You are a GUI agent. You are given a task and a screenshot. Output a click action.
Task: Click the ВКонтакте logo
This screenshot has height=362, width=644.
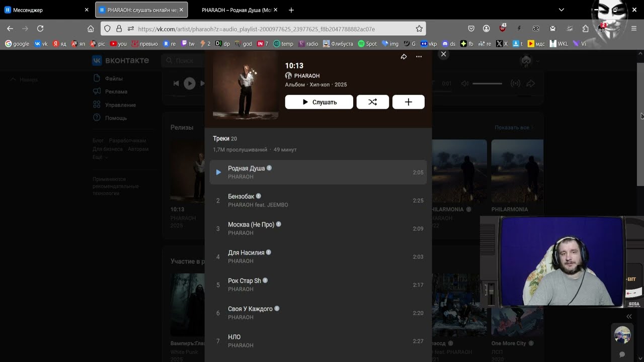tap(120, 60)
